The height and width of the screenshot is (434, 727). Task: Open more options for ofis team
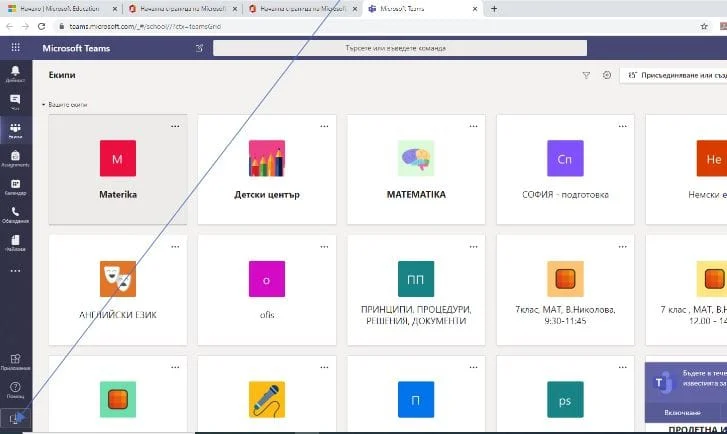(x=324, y=247)
